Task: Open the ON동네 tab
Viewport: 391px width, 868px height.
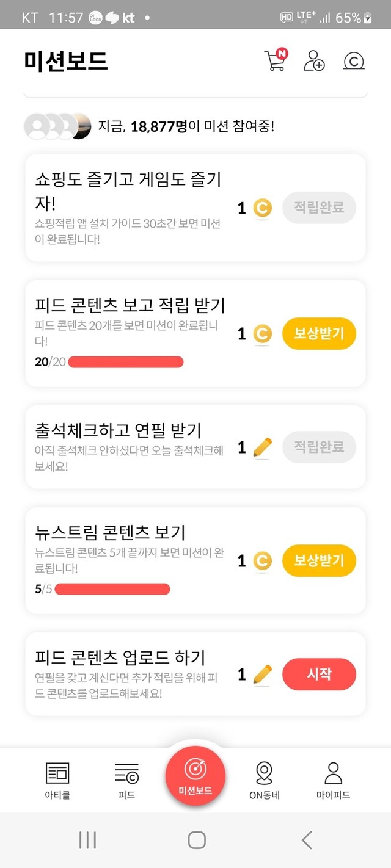Action: click(x=264, y=779)
